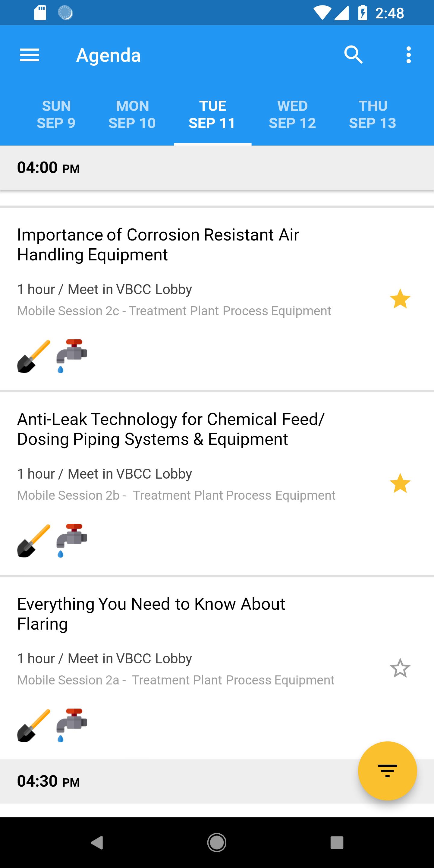The width and height of the screenshot is (434, 868).
Task: Tap the shovel icon under Flaring session
Action: click(x=34, y=726)
